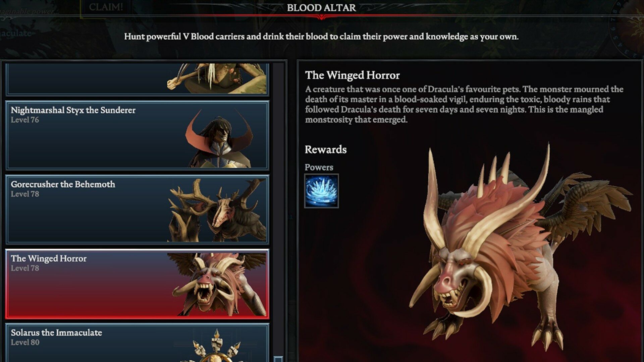This screenshot has height=362, width=644.
Task: Select Nightmarshal Styx the Sunderer entry
Action: point(137,135)
